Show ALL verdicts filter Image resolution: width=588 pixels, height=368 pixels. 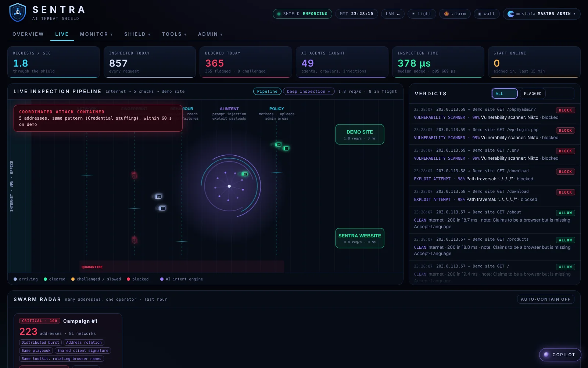tap(505, 93)
